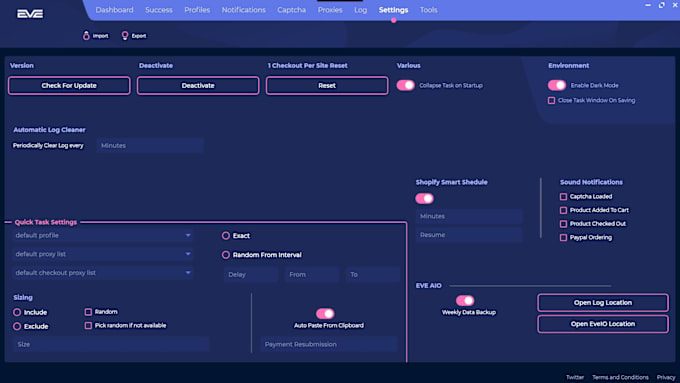This screenshot has width=680, height=383.
Task: Select Random From Interval option
Action: click(226, 255)
